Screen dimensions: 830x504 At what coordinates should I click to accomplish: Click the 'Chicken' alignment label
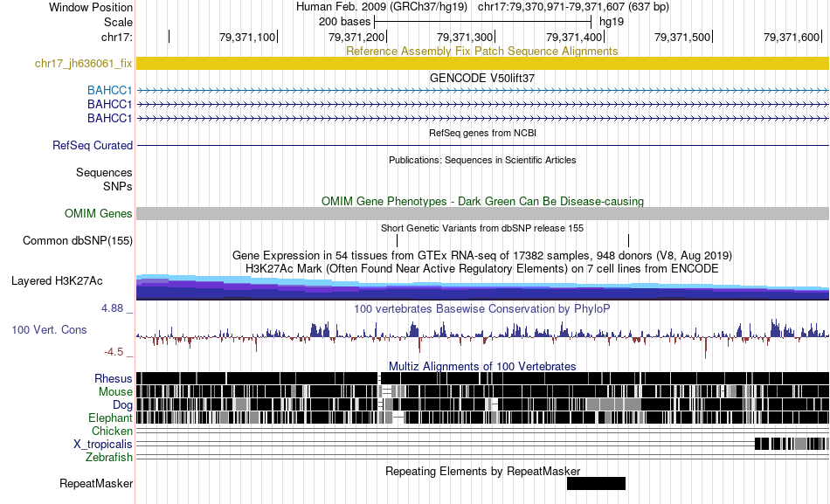coord(112,431)
